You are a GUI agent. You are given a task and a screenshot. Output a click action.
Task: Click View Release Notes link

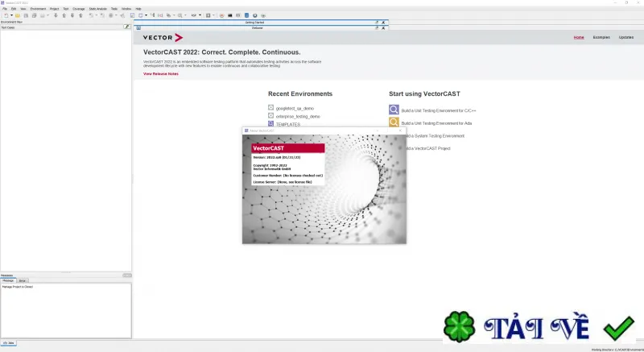(160, 74)
